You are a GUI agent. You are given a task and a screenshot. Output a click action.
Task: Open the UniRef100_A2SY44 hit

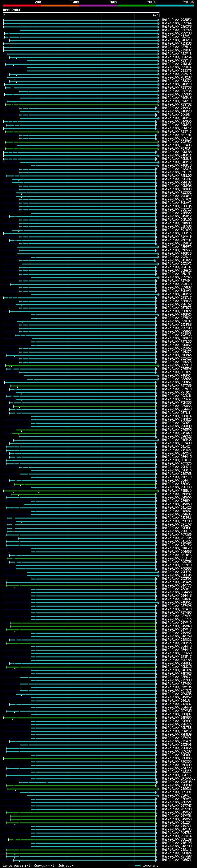tap(176, 23)
